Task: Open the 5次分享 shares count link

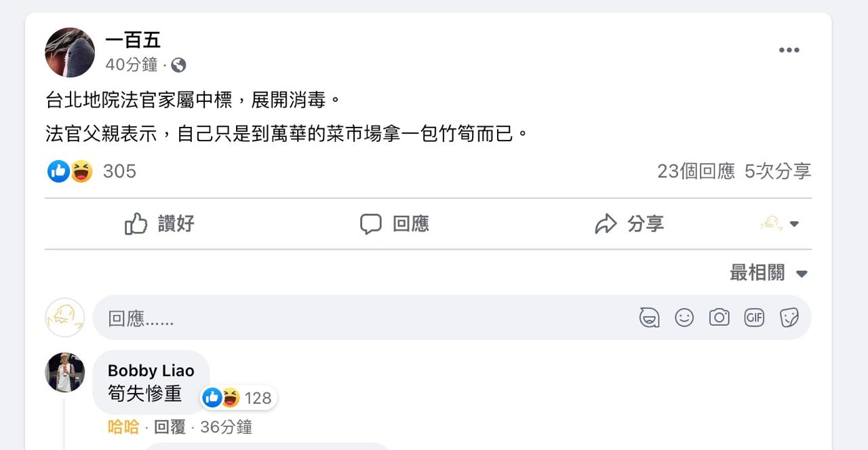Action: (778, 171)
